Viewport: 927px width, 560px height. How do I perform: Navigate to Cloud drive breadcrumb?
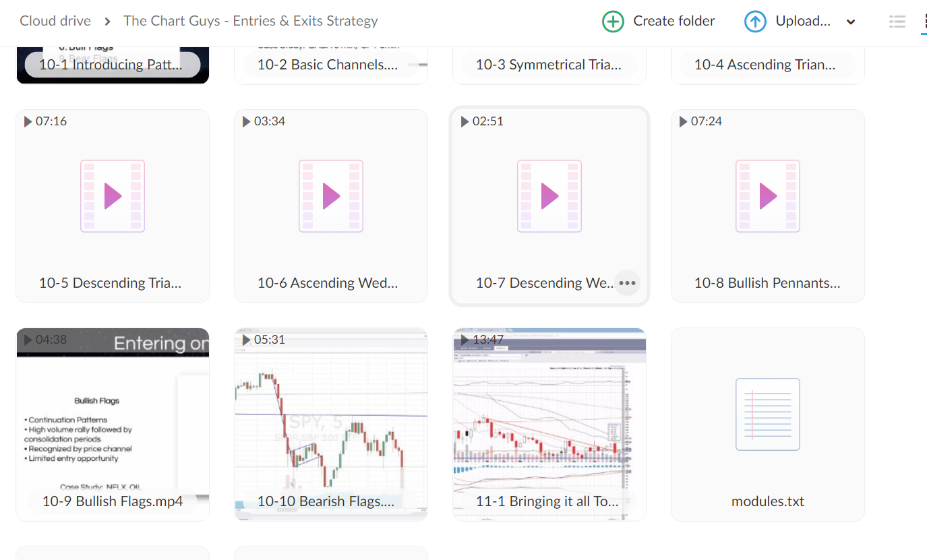pyautogui.click(x=55, y=21)
